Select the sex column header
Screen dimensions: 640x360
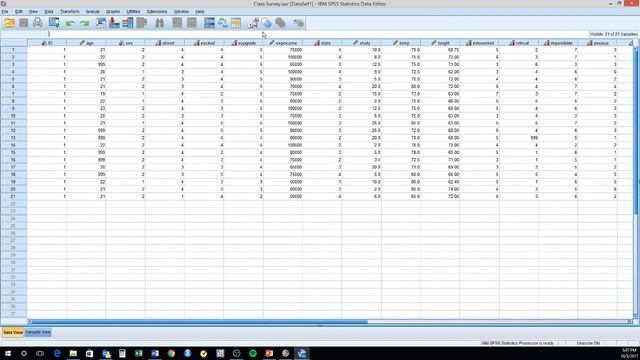125,43
